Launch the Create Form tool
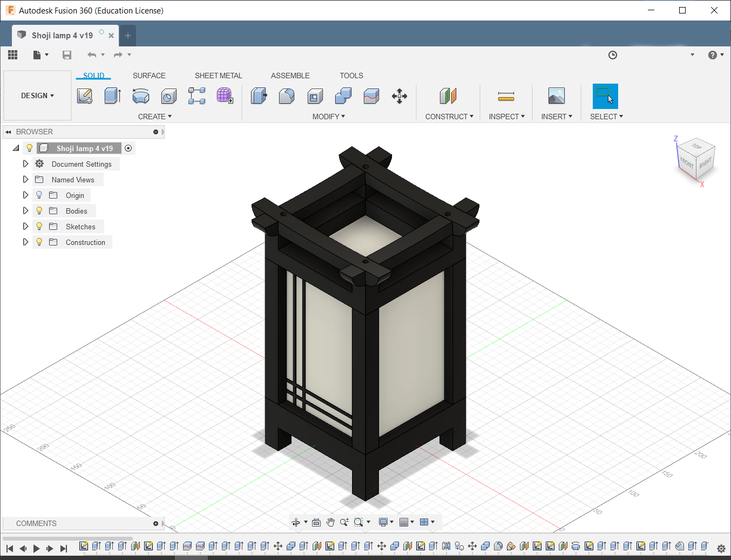 [x=225, y=96]
